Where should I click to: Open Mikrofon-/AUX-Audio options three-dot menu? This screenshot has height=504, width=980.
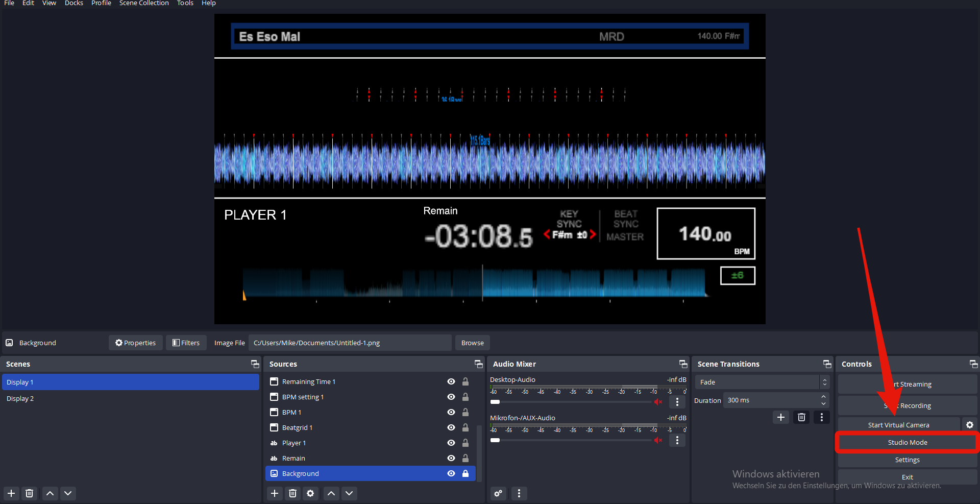677,440
